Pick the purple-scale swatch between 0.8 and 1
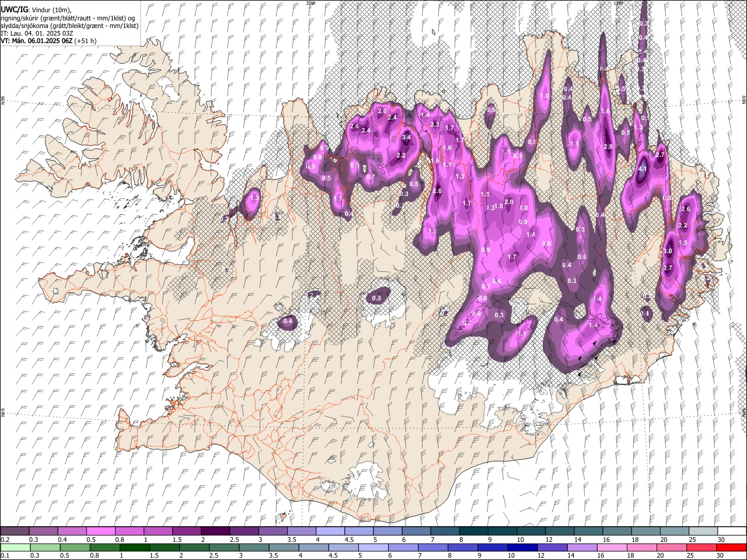The image size is (747, 560). [x=129, y=531]
